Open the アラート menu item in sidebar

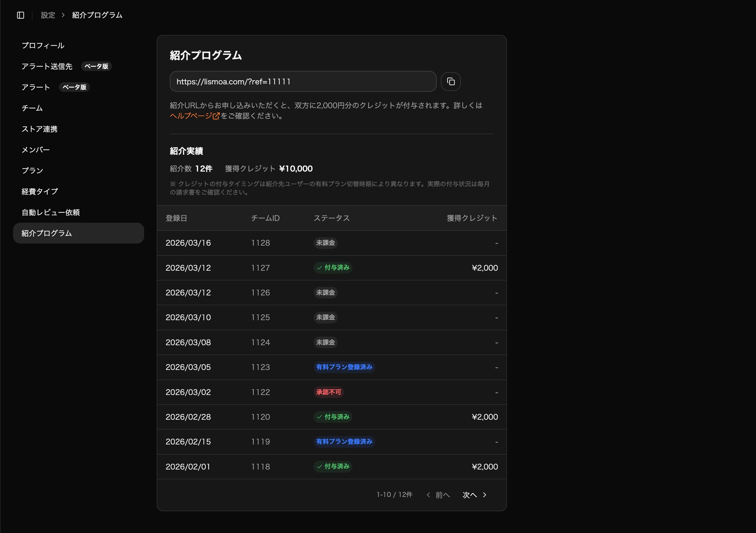pyautogui.click(x=36, y=87)
